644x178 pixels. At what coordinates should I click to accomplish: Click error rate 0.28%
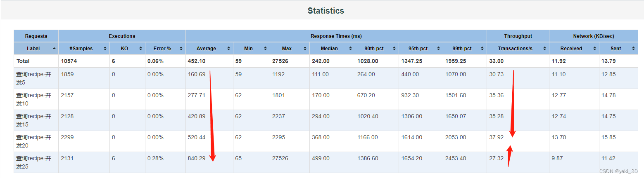155,159
